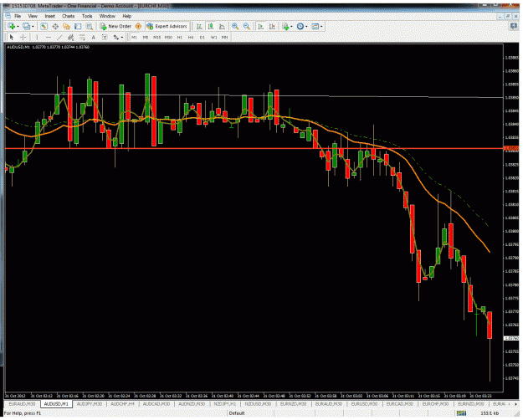The height and width of the screenshot is (420, 523).
Task: Open the Indicators dropdown arrow
Action: [x=291, y=26]
